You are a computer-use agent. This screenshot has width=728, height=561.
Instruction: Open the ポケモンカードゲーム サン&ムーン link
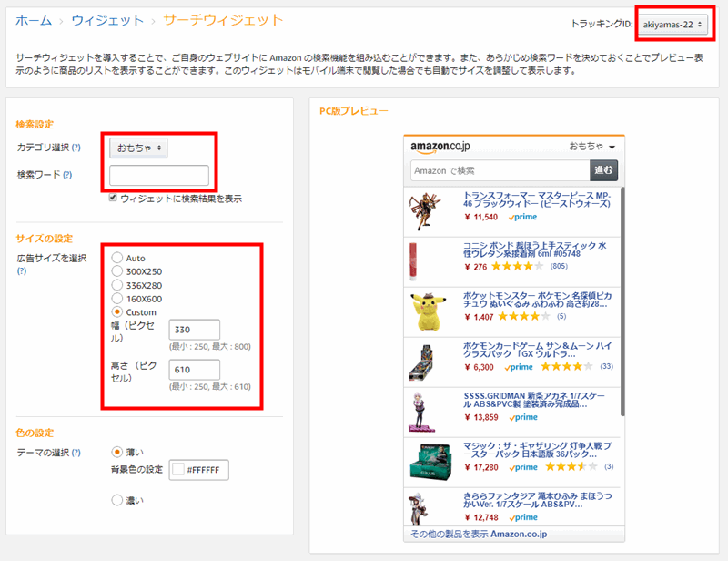[537, 350]
